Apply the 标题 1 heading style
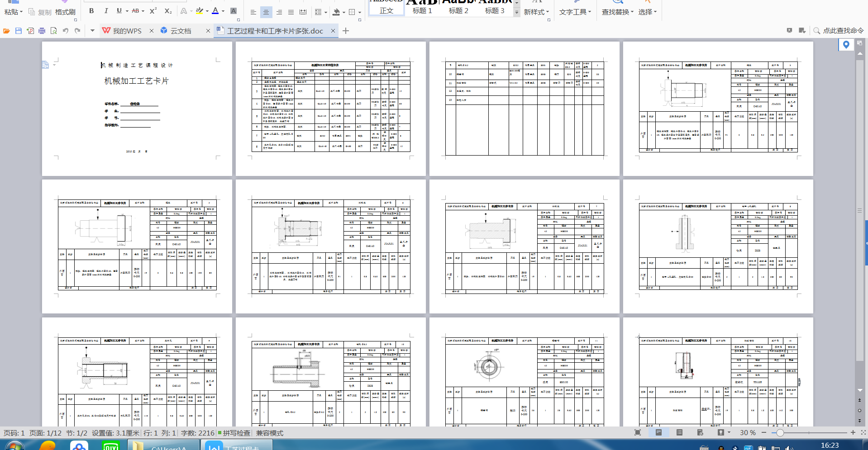 (x=422, y=8)
